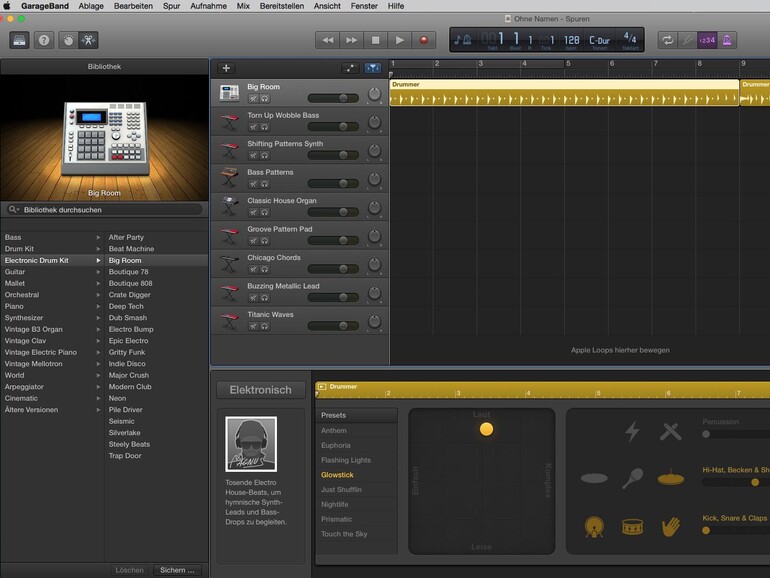
Task: Select the cymbal icon in the drum kit
Action: coord(670,478)
